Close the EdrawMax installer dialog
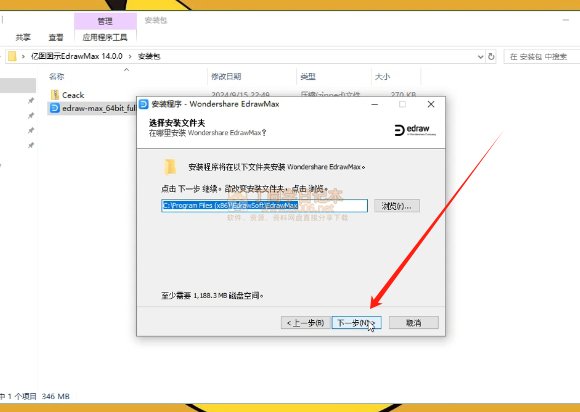Screen dimensions: 580x412 click(x=431, y=104)
